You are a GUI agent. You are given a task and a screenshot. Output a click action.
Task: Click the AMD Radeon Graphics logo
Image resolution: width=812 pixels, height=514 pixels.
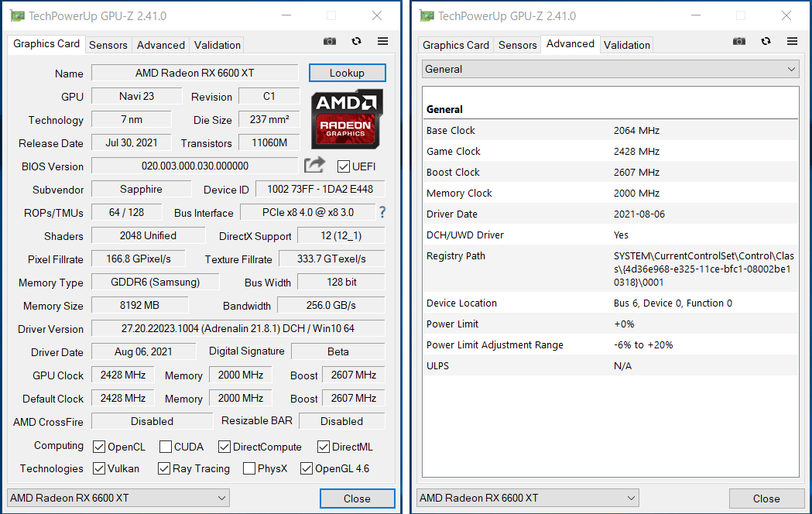click(x=347, y=119)
